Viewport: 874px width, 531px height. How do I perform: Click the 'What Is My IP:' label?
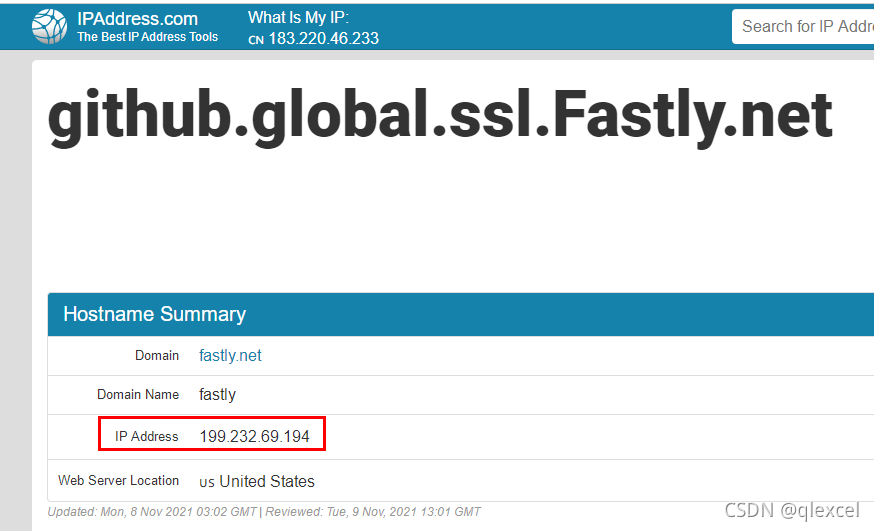coord(298,18)
